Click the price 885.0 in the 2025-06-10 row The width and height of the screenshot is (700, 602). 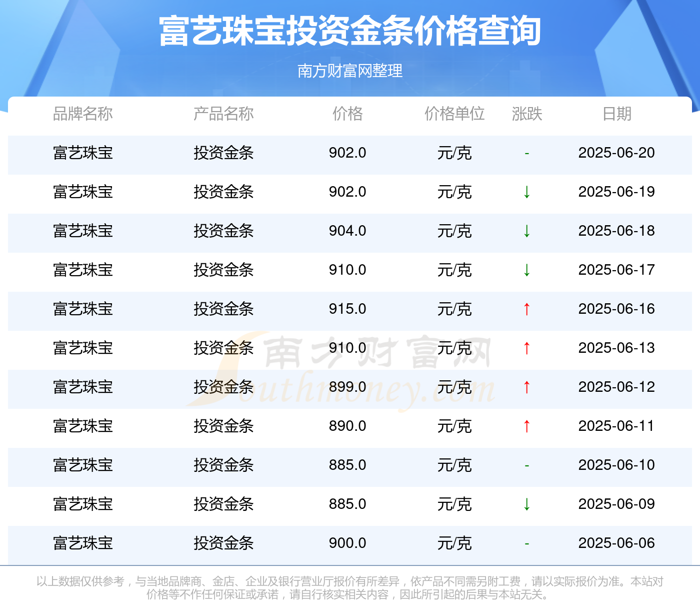347,465
